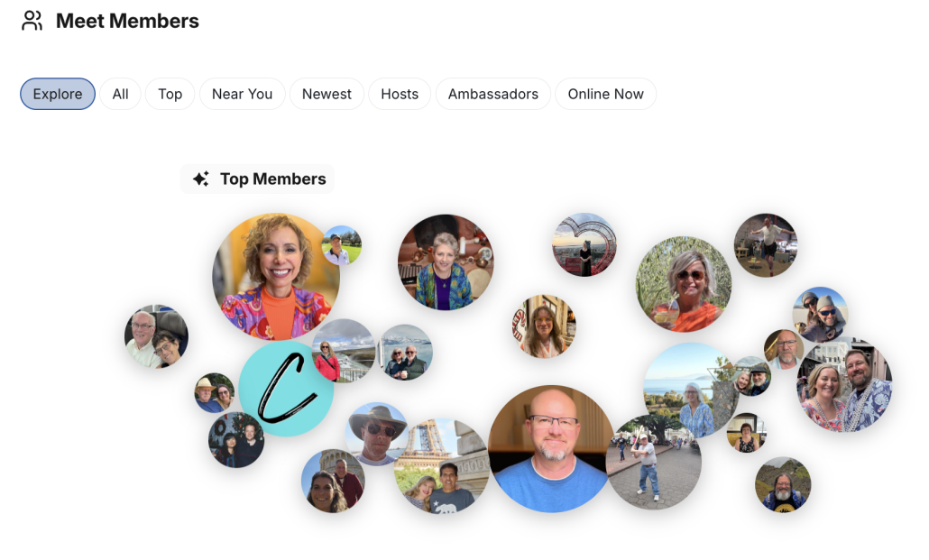Screen dimensions: 929x560
Task: Open golfer in white shirt avatar
Action: tap(342, 244)
